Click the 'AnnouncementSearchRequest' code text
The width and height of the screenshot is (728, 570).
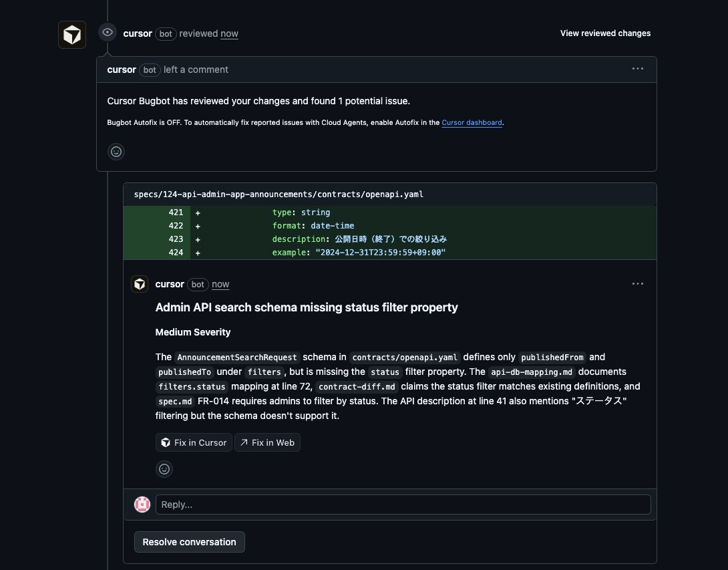click(237, 358)
